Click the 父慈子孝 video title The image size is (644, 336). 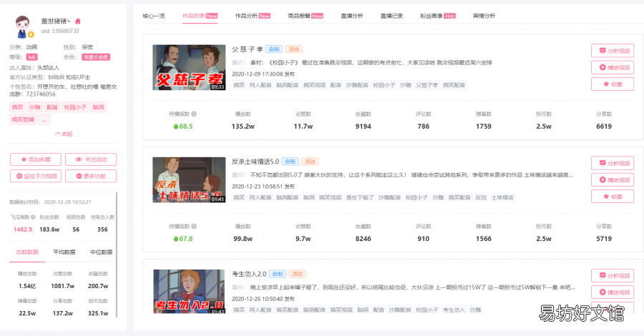coord(248,49)
